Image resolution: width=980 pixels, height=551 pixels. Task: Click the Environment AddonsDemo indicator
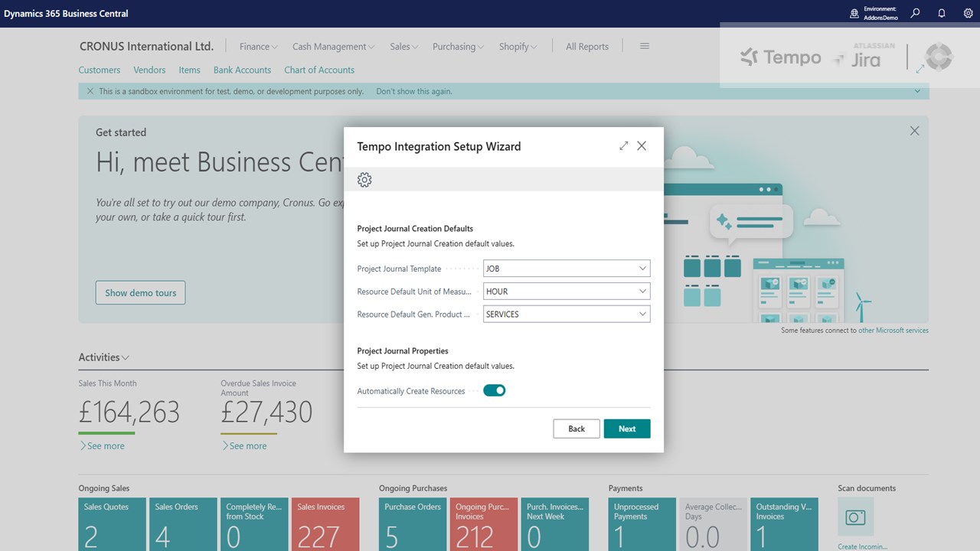pos(874,13)
